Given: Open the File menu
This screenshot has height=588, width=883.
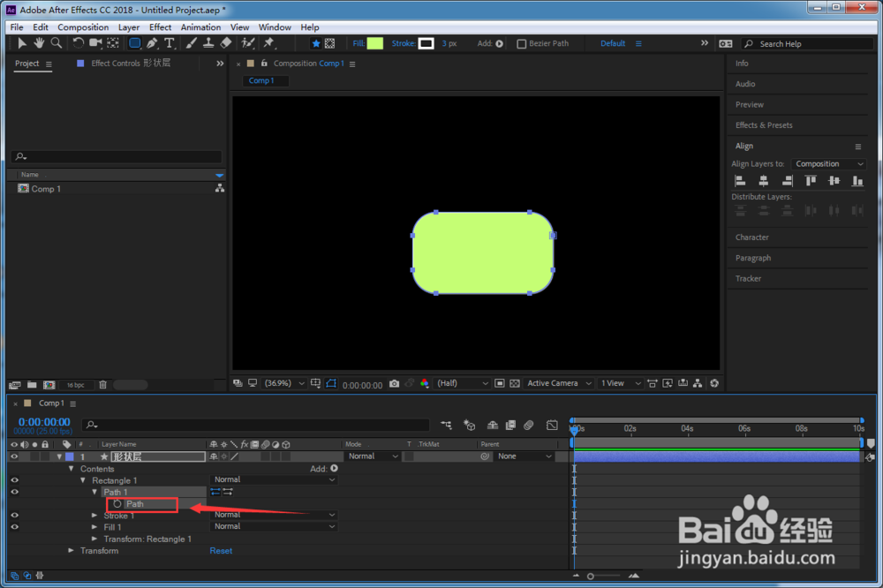Looking at the screenshot, I should pos(17,27).
